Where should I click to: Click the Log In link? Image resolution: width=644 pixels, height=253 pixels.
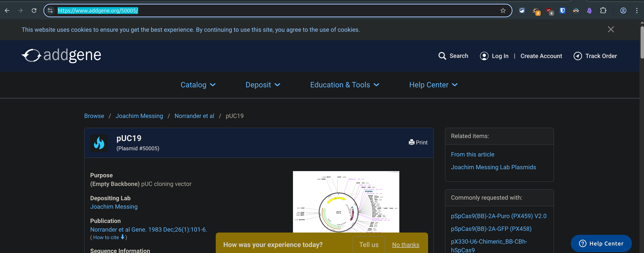500,56
